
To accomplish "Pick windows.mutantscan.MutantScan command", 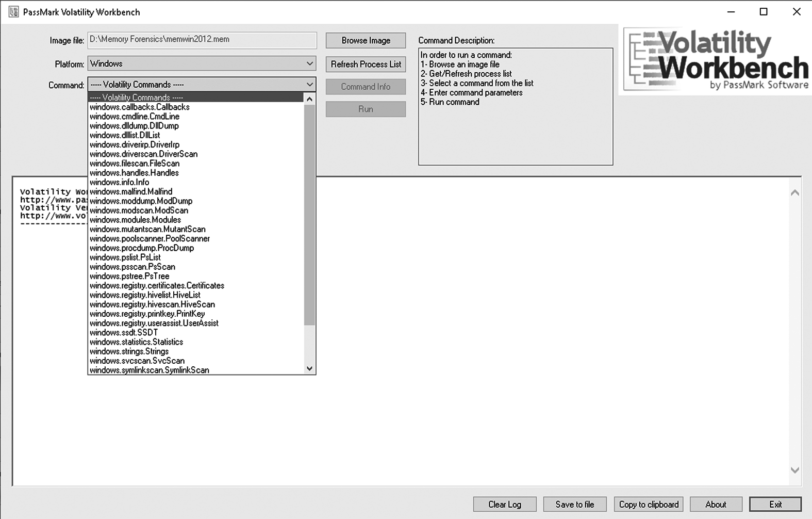I will pos(196,229).
